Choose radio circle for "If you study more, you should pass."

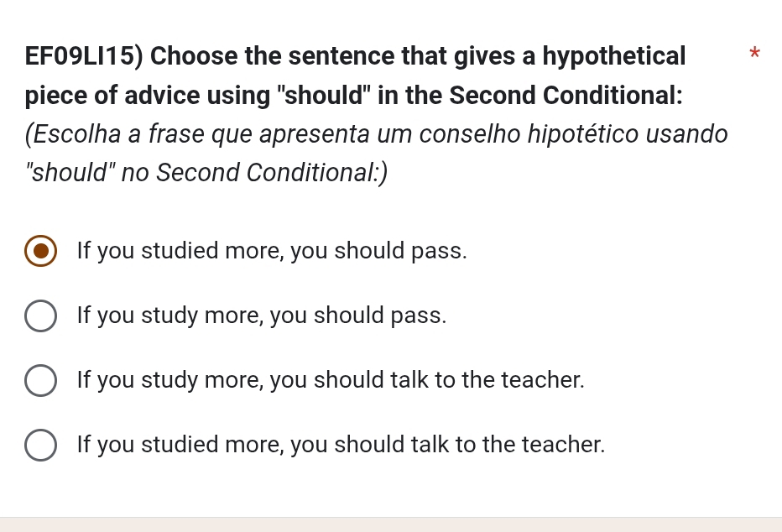[40, 316]
